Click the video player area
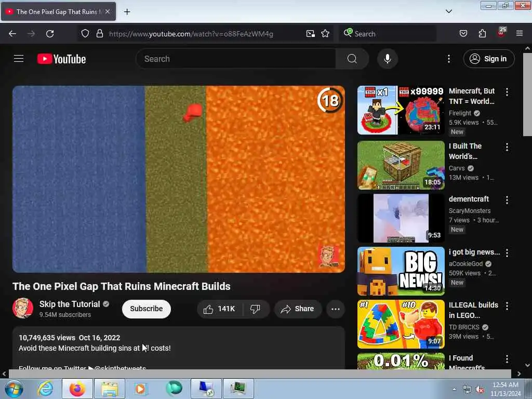Viewport: 532px width, 399px height. click(x=179, y=179)
